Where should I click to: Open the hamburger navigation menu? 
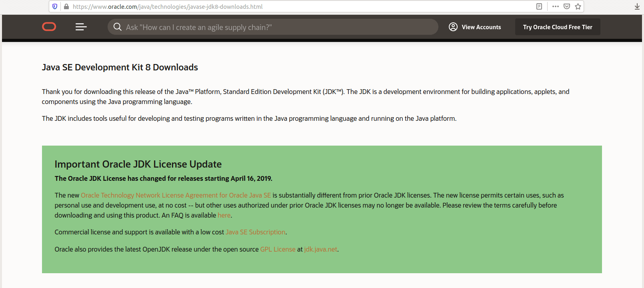(x=81, y=27)
